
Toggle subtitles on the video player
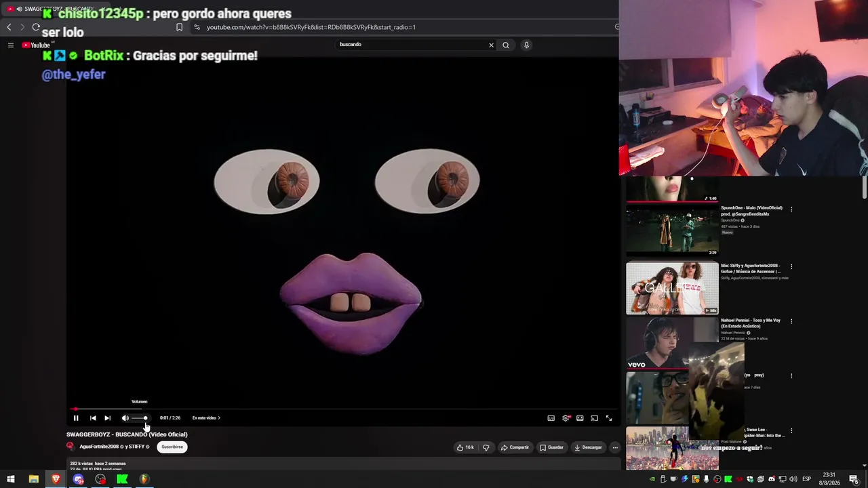point(551,418)
